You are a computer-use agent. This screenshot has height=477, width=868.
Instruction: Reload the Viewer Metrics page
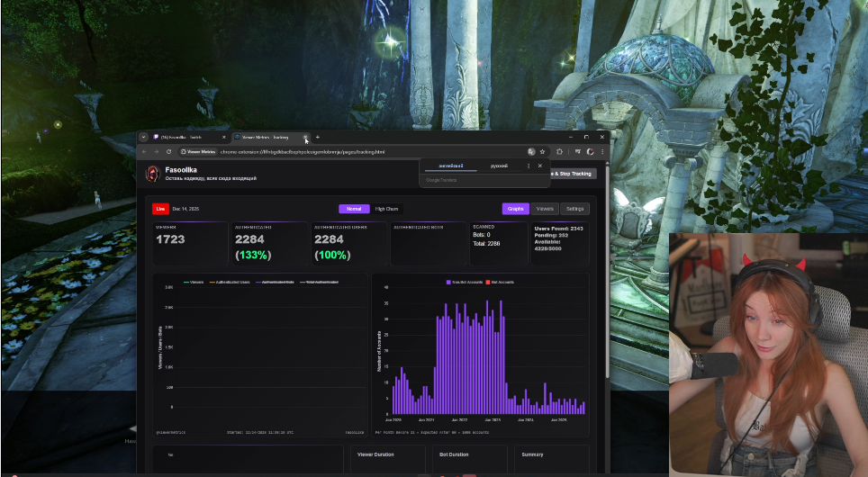click(x=167, y=151)
